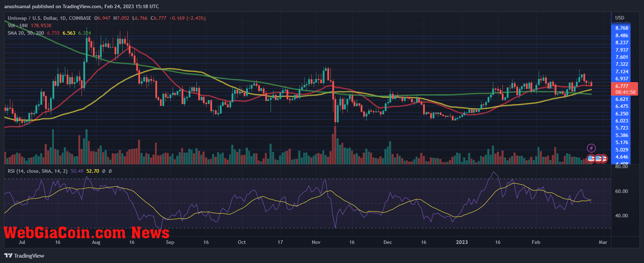
Task: Click the 8.237 price level label
Action: [622, 42]
